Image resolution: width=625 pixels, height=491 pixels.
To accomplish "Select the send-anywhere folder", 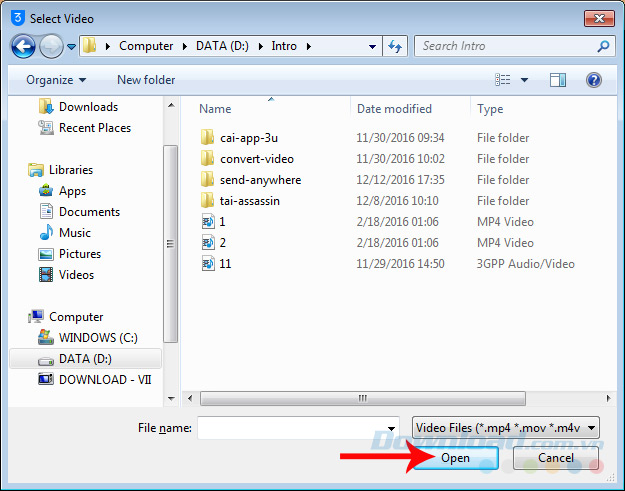I will point(260,180).
